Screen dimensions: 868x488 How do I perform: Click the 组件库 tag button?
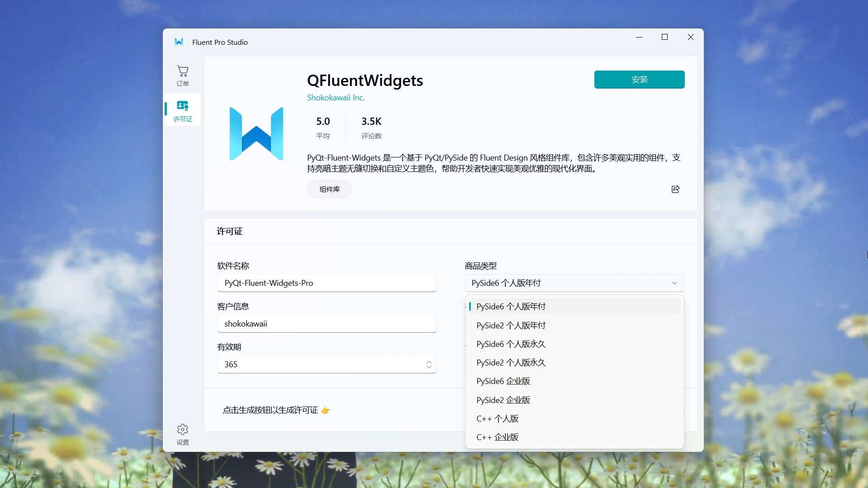point(330,189)
